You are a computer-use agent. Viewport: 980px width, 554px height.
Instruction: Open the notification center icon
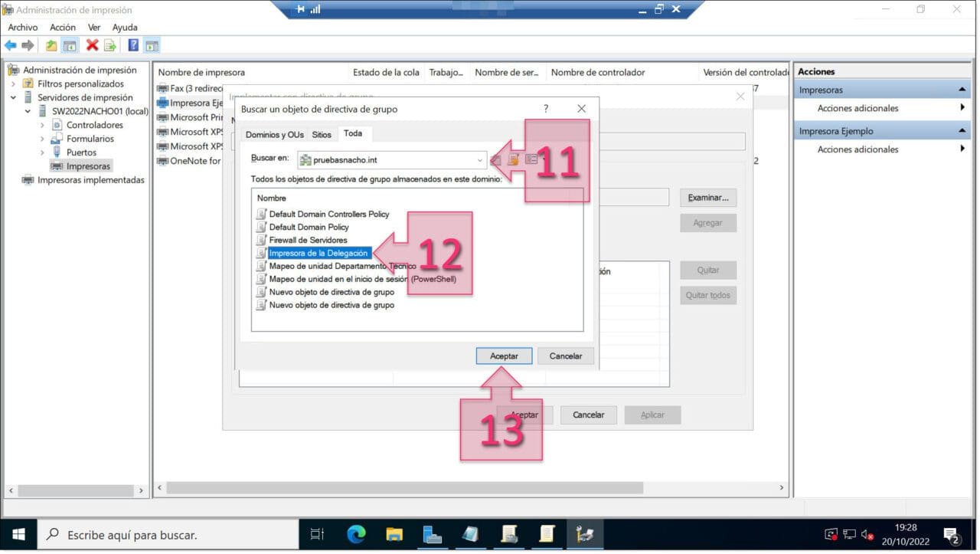(x=952, y=534)
